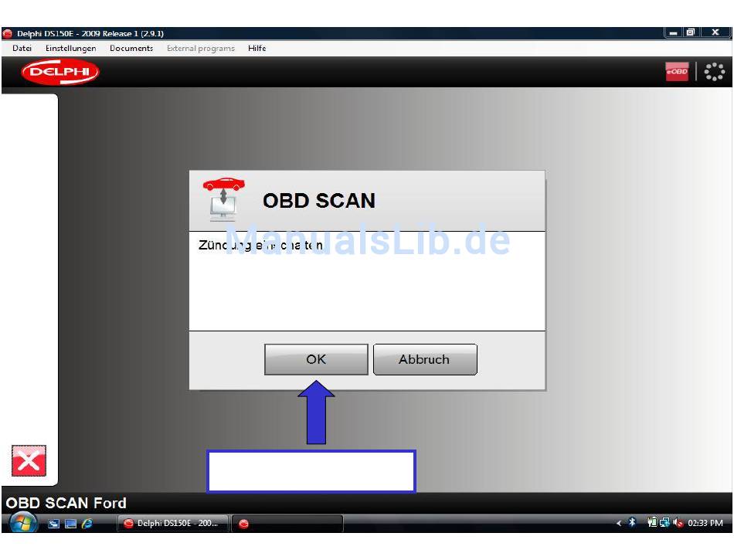Click the 02:33 PM system clock
Image resolution: width=734 pixels, height=560 pixels.
coord(705,523)
